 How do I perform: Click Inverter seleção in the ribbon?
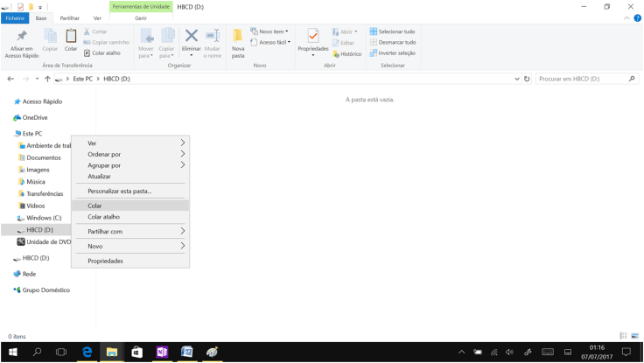pos(392,53)
